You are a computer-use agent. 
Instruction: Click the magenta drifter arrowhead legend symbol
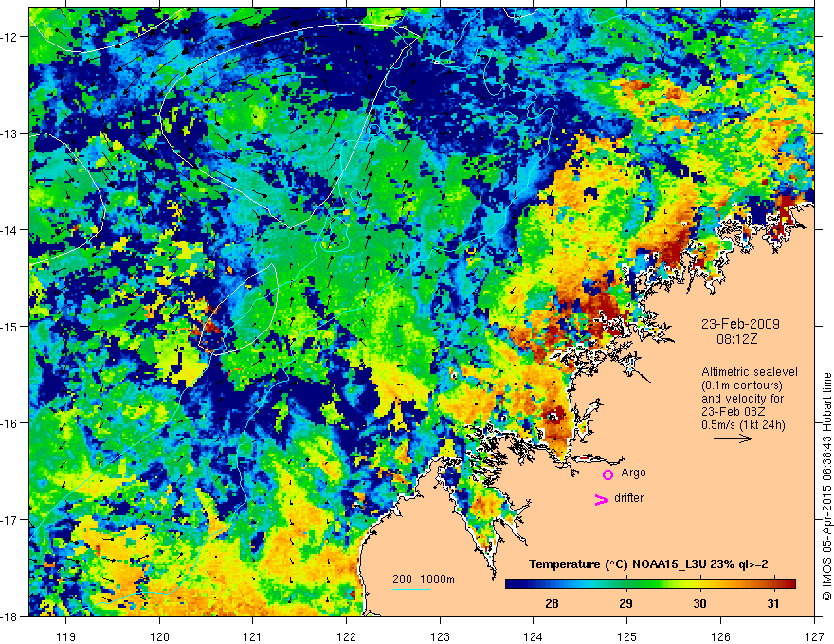(x=602, y=500)
